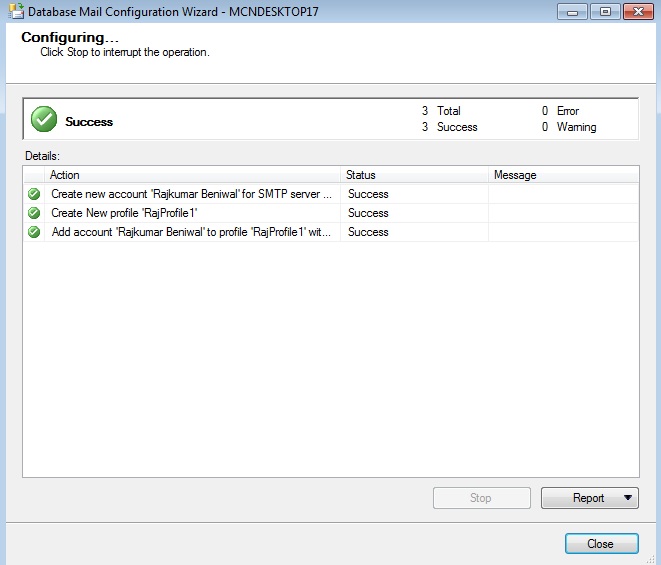Select the 'Create new account' action row
This screenshot has width=661, height=565.
pos(331,194)
